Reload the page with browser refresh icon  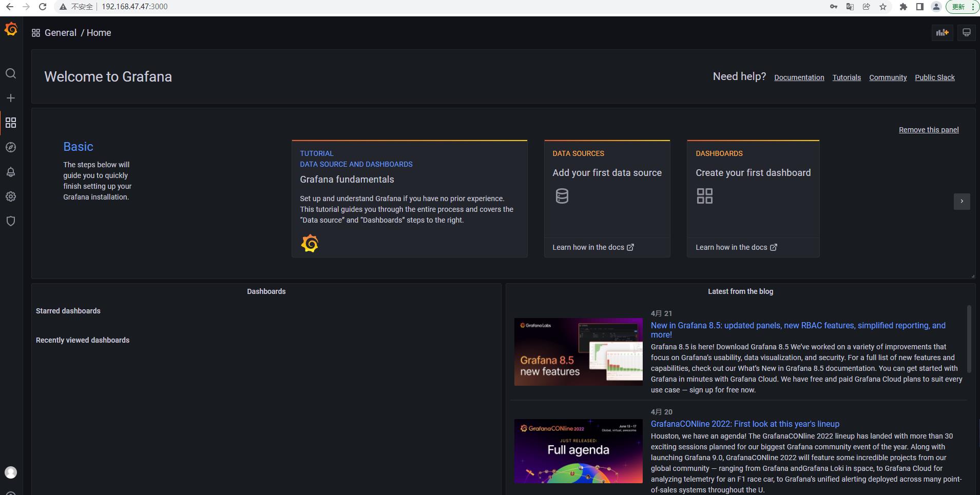coord(43,7)
